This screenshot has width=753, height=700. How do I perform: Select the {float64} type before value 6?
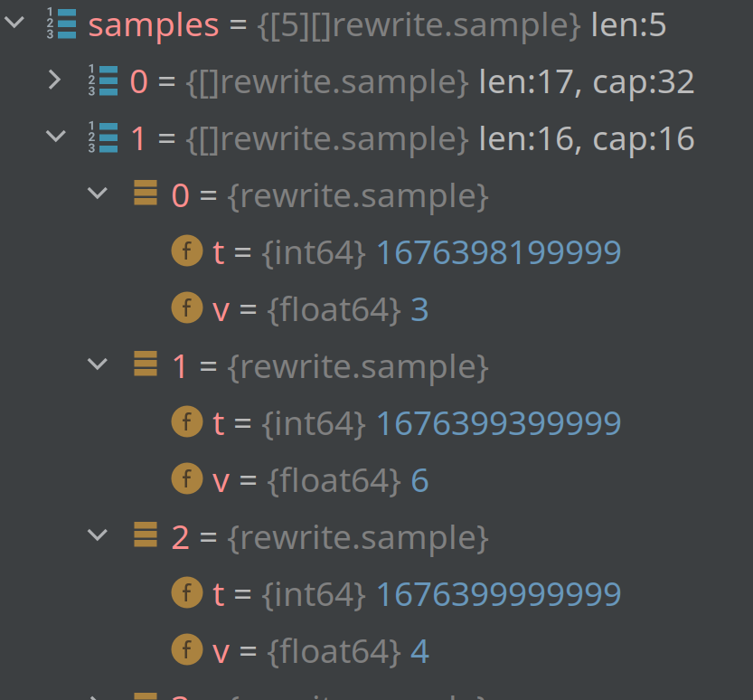[x=334, y=480]
